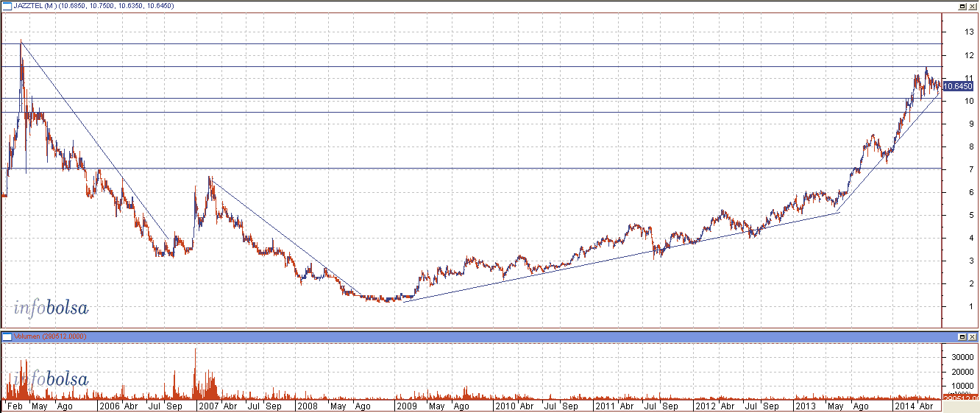Click the 2013 year marker
The image size is (980, 413).
805,406
